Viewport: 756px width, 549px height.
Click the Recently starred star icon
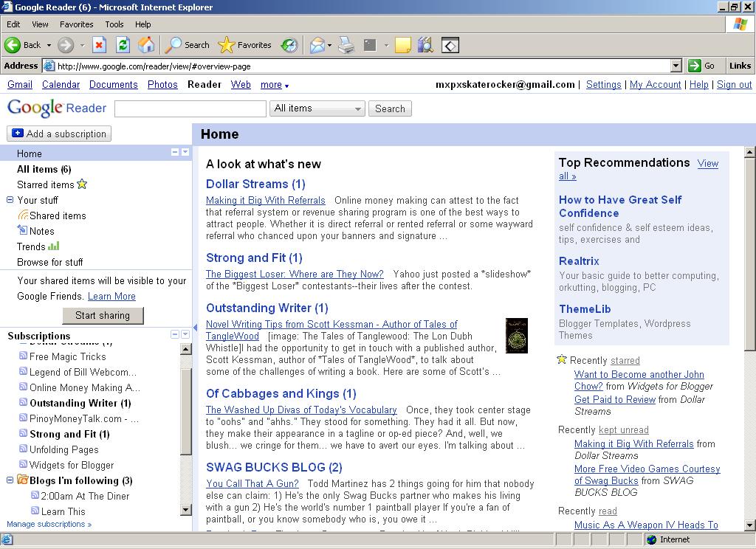click(562, 359)
